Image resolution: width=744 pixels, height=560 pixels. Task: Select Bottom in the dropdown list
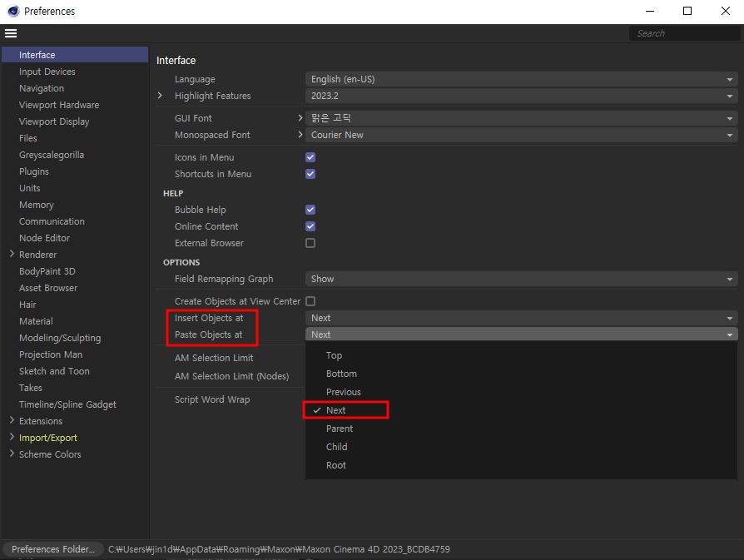tap(522, 374)
